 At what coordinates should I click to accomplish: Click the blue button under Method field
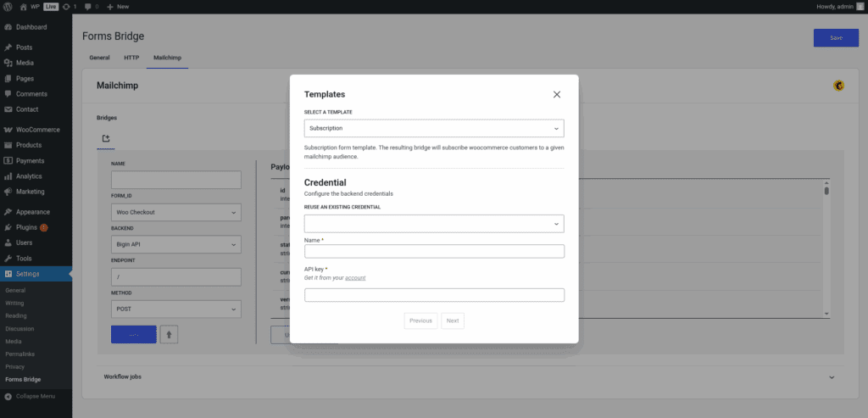pyautogui.click(x=134, y=334)
